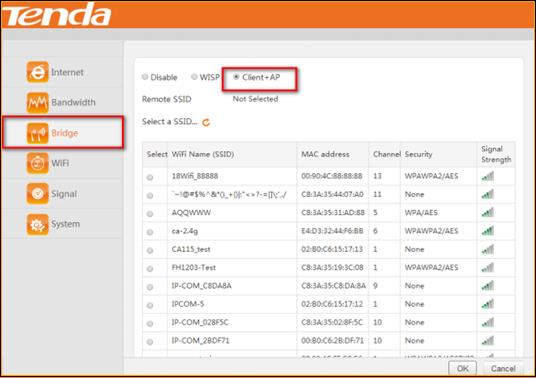
Task: Select radio button for special-characters SSID row
Action: [150, 195]
